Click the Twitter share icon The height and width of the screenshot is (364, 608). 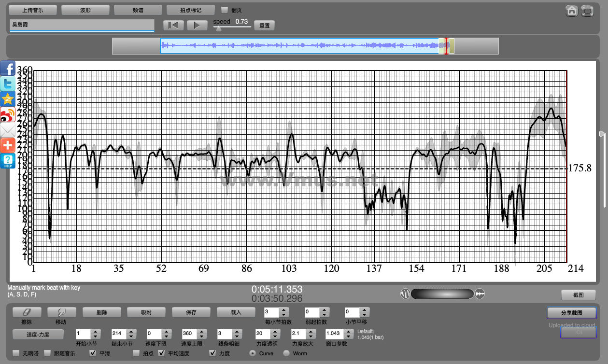7,84
